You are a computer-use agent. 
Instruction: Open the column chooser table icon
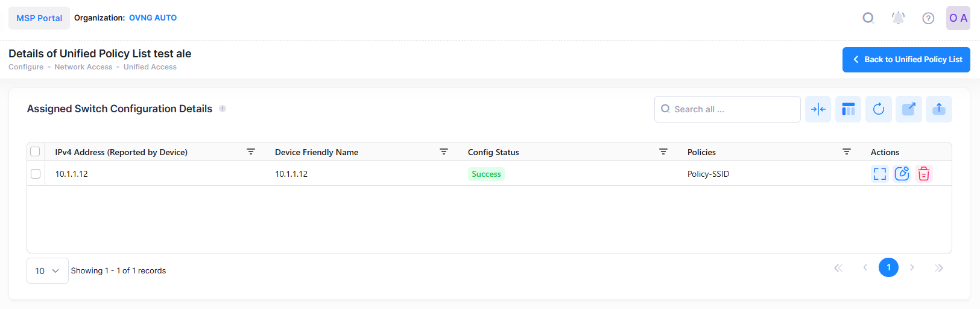click(848, 109)
